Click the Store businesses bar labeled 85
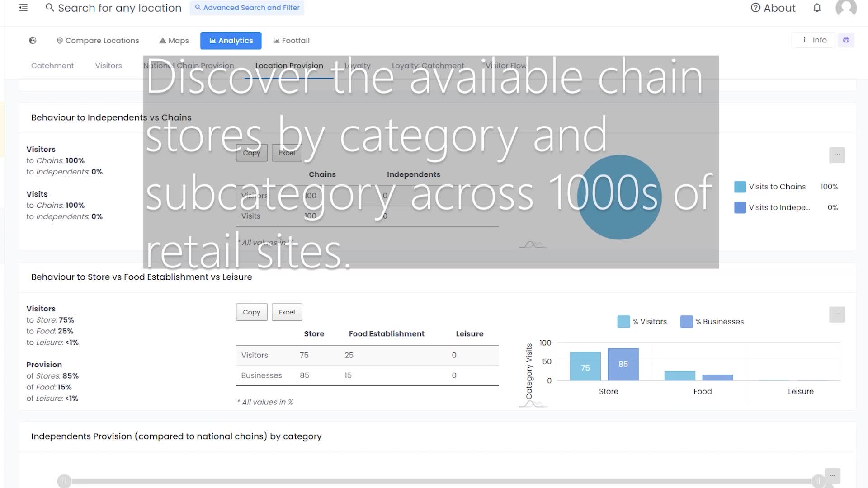 [x=623, y=364]
